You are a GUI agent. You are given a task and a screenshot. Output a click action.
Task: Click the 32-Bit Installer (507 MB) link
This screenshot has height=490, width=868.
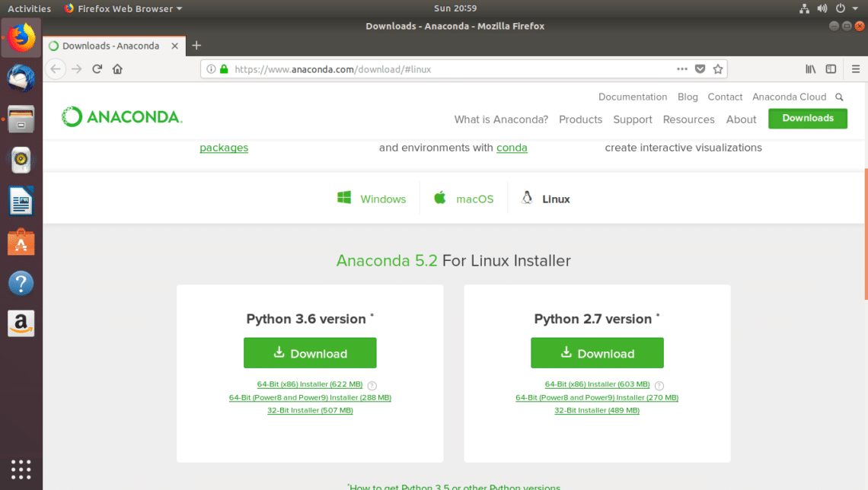click(x=310, y=410)
